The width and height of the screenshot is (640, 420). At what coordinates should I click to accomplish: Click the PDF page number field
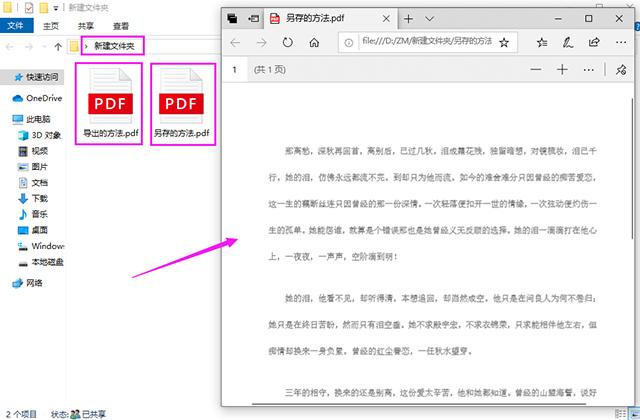click(x=235, y=70)
